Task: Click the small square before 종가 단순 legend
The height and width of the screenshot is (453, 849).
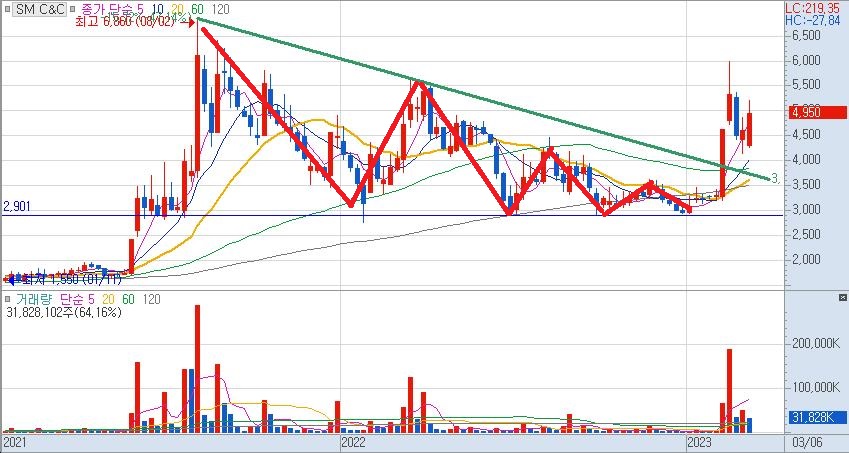Action: click(x=74, y=9)
